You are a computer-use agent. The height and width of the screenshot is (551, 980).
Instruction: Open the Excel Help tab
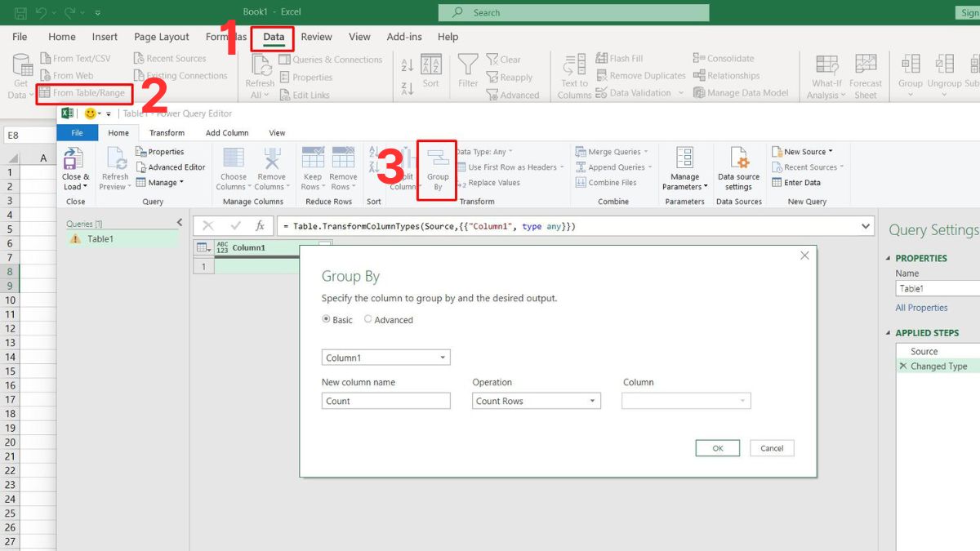point(448,37)
